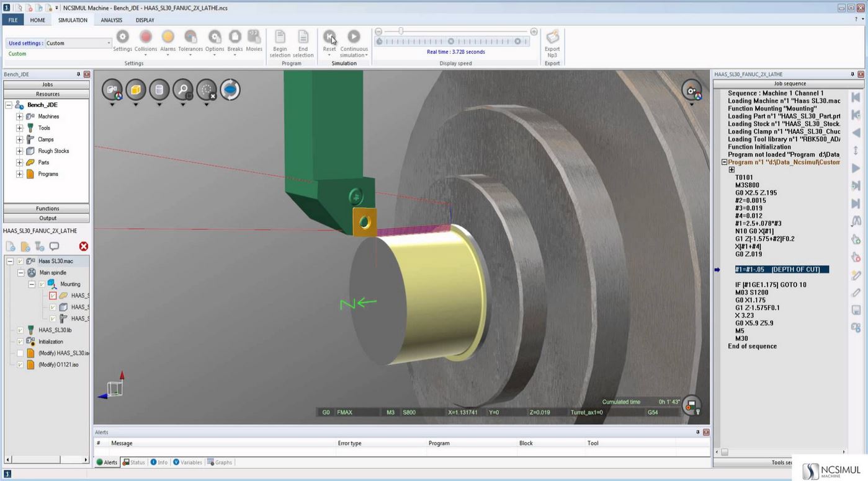Open the Collisions settings icon
Image resolution: width=868 pixels, height=481 pixels.
(146, 37)
